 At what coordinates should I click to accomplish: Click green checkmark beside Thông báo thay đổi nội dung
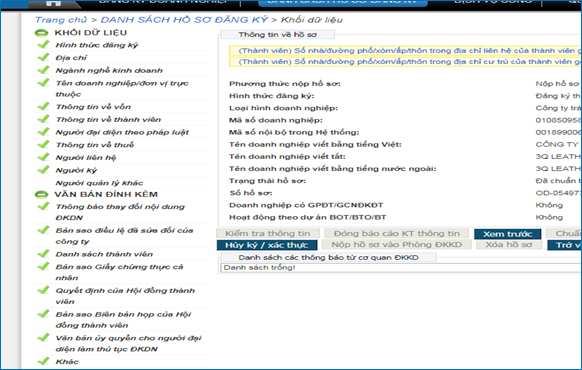[43, 206]
